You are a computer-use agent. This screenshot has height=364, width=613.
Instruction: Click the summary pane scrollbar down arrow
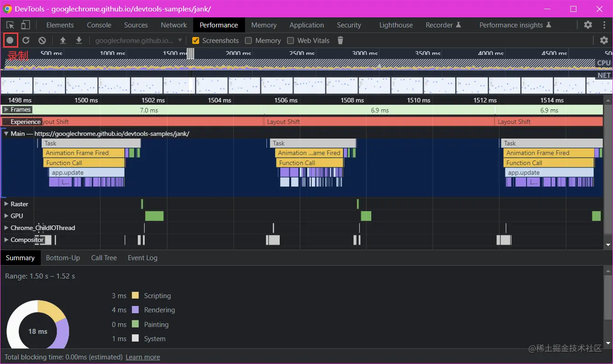[608, 343]
